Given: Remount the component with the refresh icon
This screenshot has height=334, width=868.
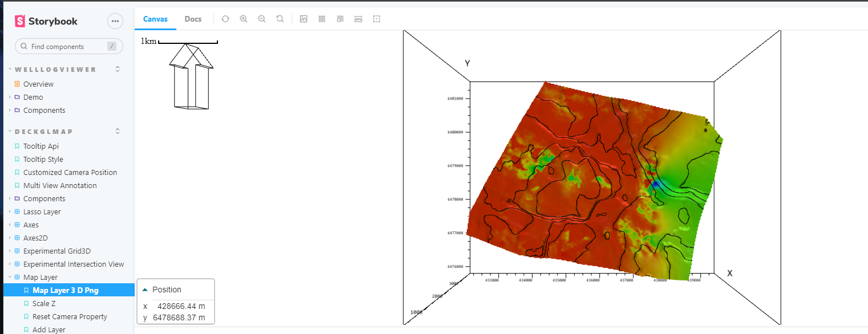Looking at the screenshot, I should pos(225,18).
